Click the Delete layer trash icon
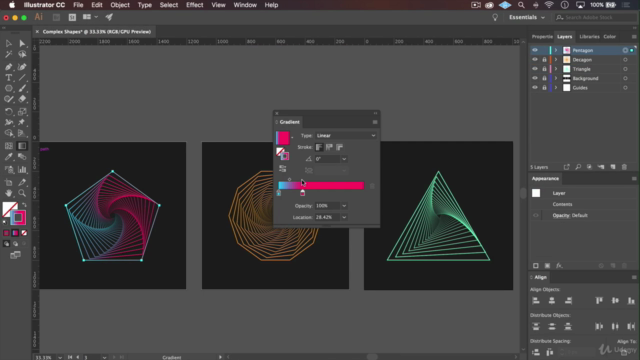 [624, 167]
